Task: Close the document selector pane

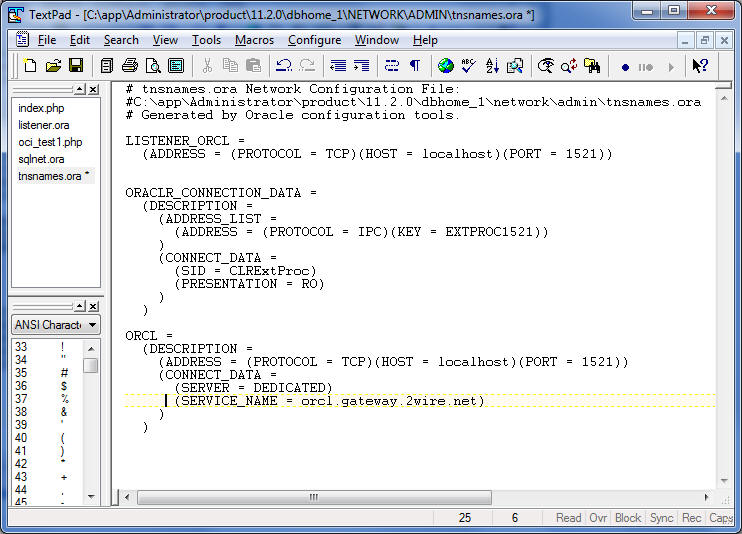Action: point(94,89)
